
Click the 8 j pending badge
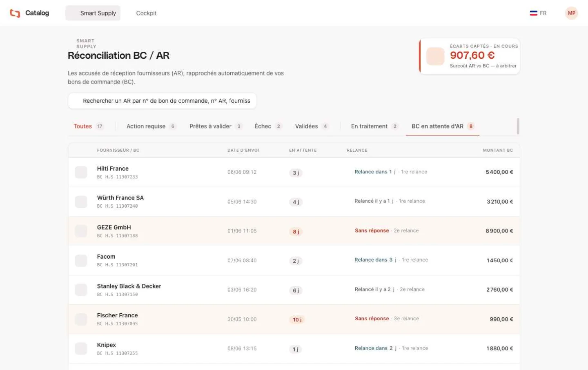coord(296,232)
